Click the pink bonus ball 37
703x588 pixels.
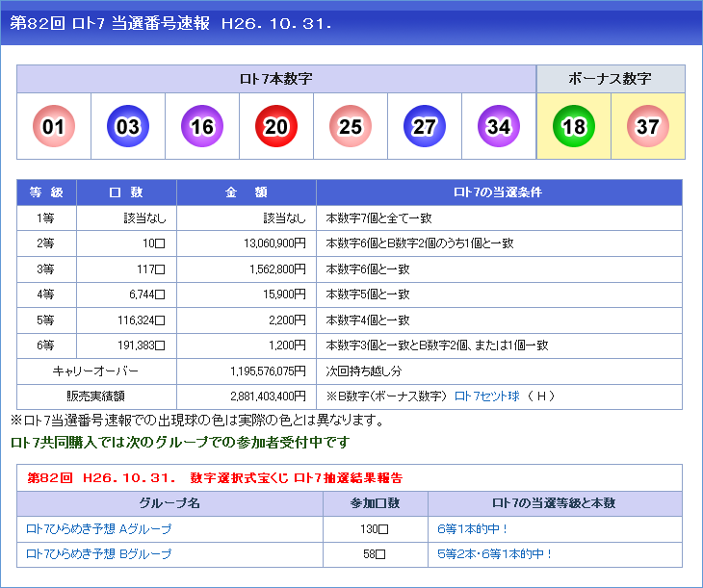(647, 126)
